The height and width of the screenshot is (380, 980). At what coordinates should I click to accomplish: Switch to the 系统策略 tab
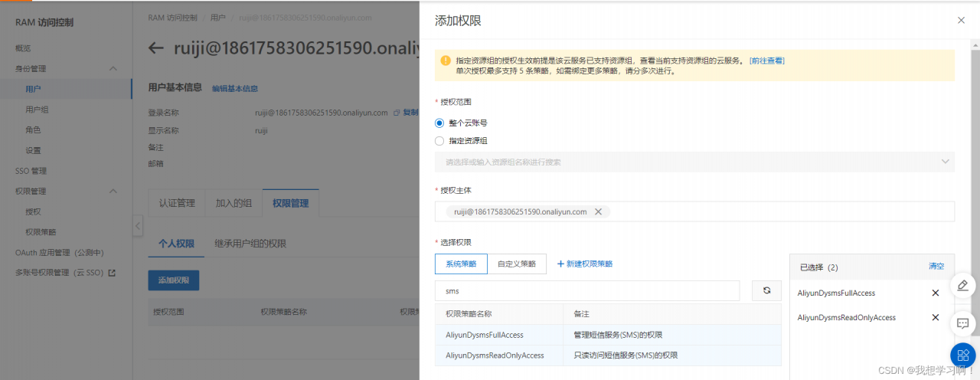[x=461, y=264]
